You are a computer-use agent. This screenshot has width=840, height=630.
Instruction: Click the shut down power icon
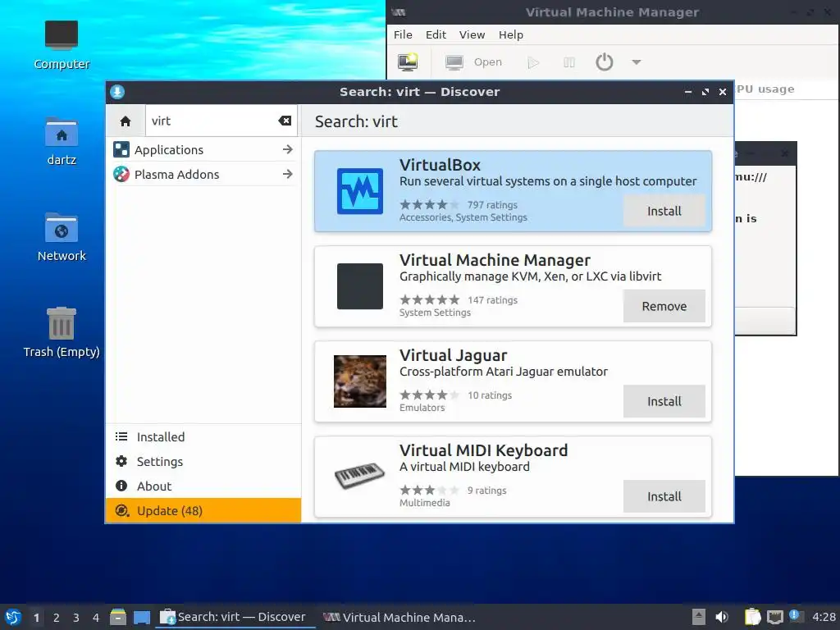click(605, 62)
